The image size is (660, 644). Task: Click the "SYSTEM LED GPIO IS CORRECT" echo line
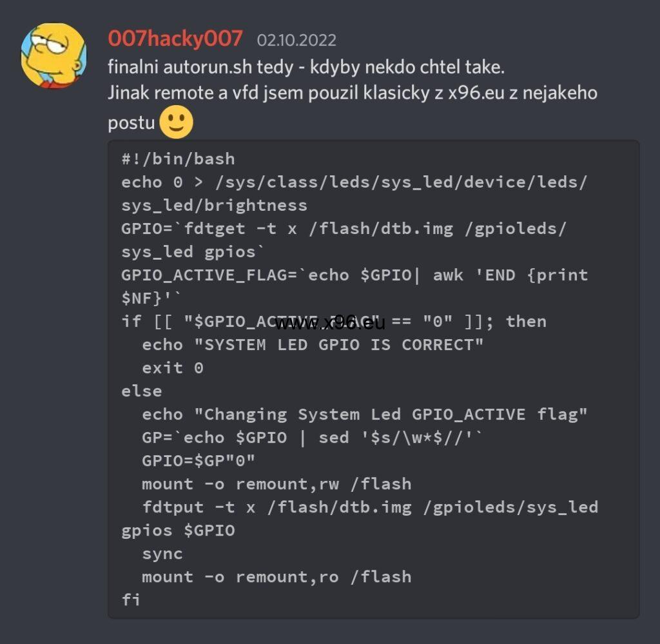pyautogui.click(x=313, y=345)
